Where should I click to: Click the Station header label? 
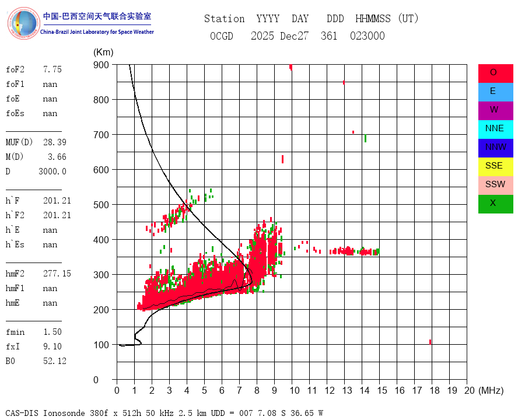tap(225, 19)
